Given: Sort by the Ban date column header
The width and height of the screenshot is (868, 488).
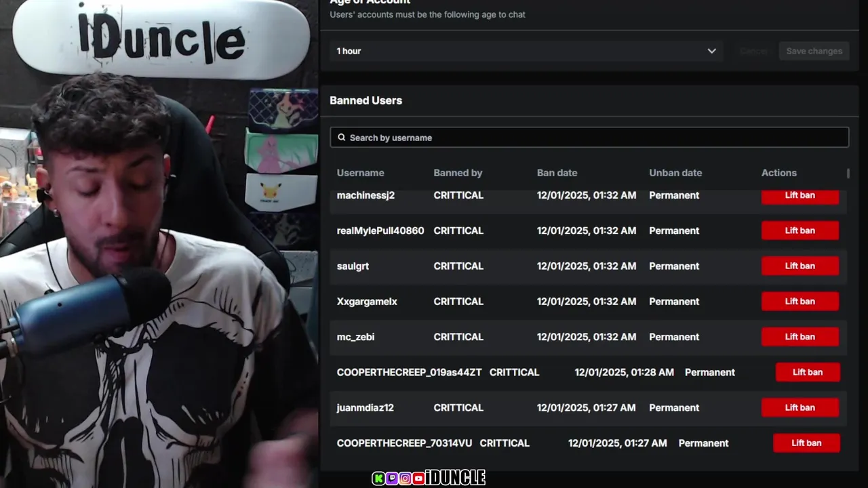Looking at the screenshot, I should click(x=557, y=173).
